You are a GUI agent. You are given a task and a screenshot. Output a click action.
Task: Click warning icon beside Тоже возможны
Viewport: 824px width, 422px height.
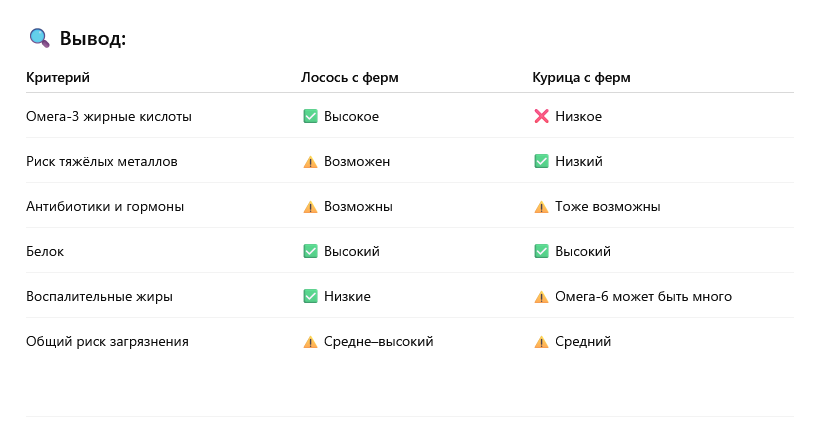point(541,207)
